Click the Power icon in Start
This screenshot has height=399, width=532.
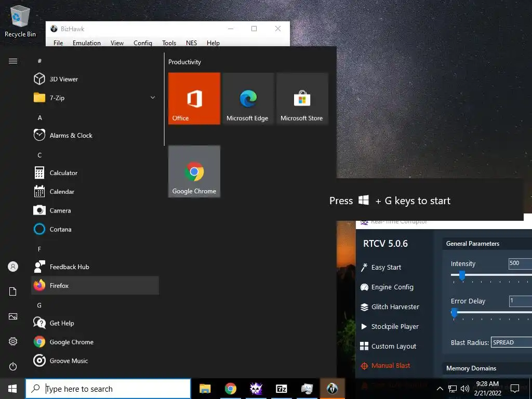(13, 366)
